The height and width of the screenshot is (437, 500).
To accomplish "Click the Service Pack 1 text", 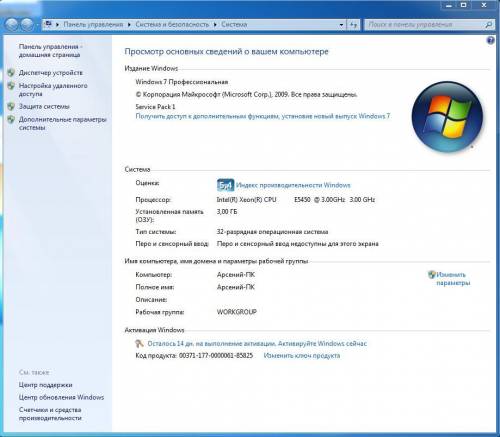I will tap(155, 107).
